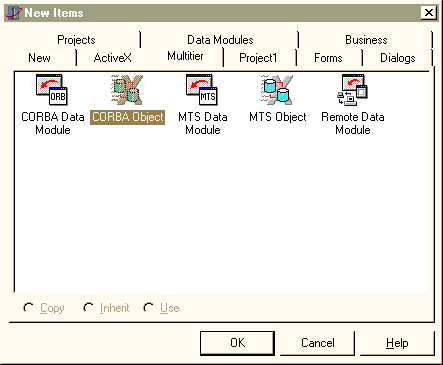Viewport: 443px width, 365px height.
Task: Click the CORBA Object icon
Action: coord(127,90)
